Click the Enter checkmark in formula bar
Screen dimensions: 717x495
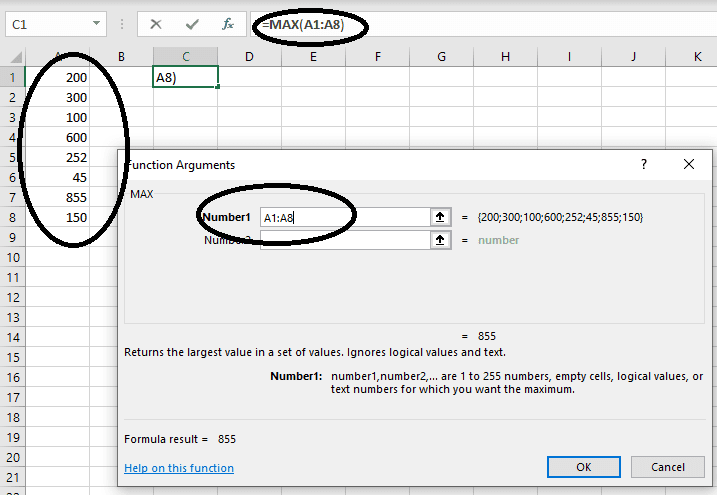pos(192,23)
